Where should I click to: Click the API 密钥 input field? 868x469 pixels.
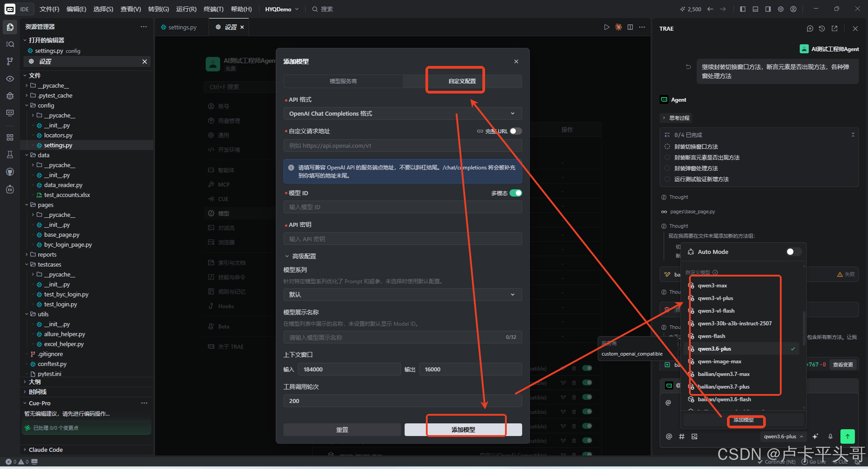(x=402, y=239)
